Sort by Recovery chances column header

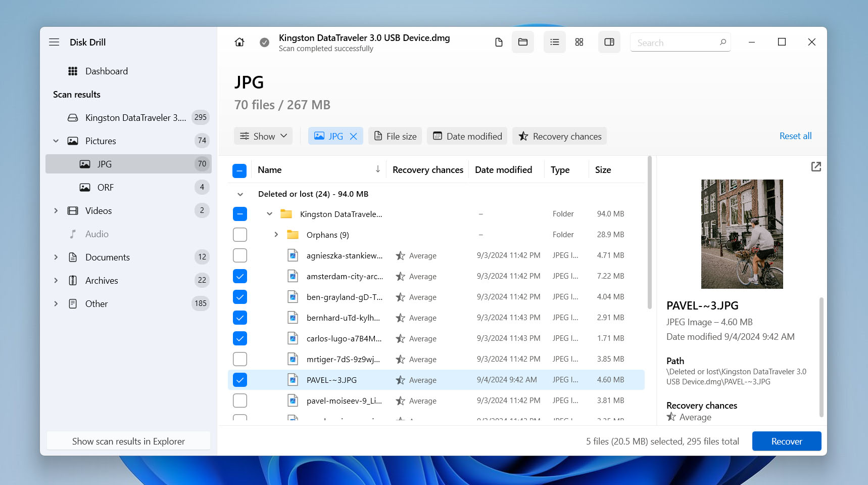click(428, 170)
